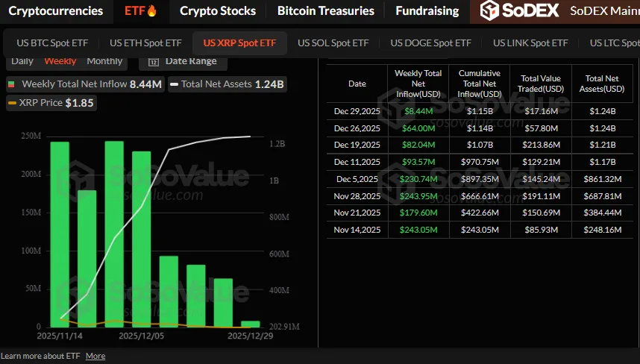Click the $17.16M traded value

tap(542, 111)
